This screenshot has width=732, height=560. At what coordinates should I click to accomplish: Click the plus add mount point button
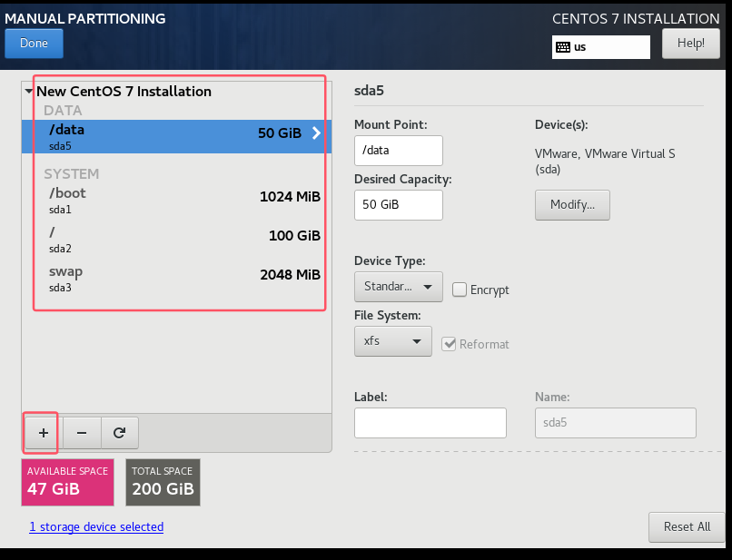click(44, 433)
